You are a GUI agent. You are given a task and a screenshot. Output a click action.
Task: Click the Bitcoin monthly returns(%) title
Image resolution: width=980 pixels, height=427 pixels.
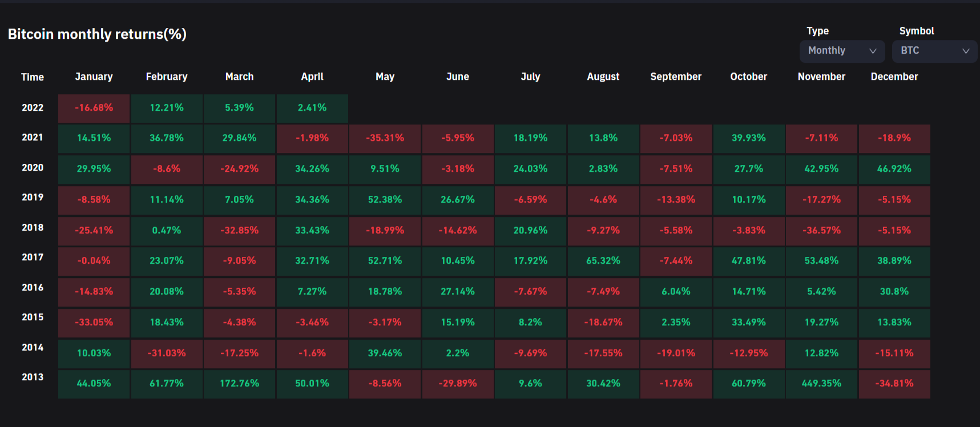point(97,34)
